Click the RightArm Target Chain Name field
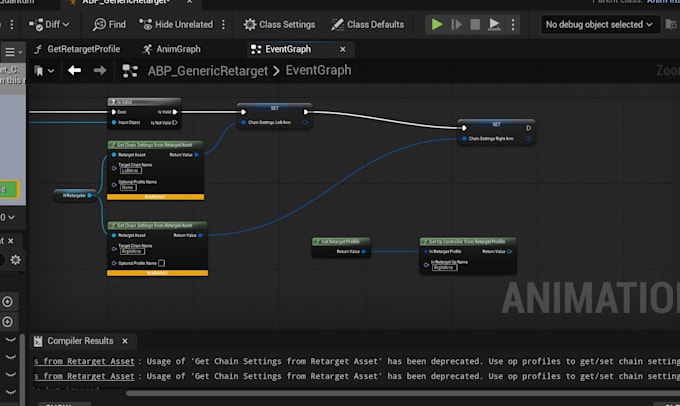 pos(132,252)
